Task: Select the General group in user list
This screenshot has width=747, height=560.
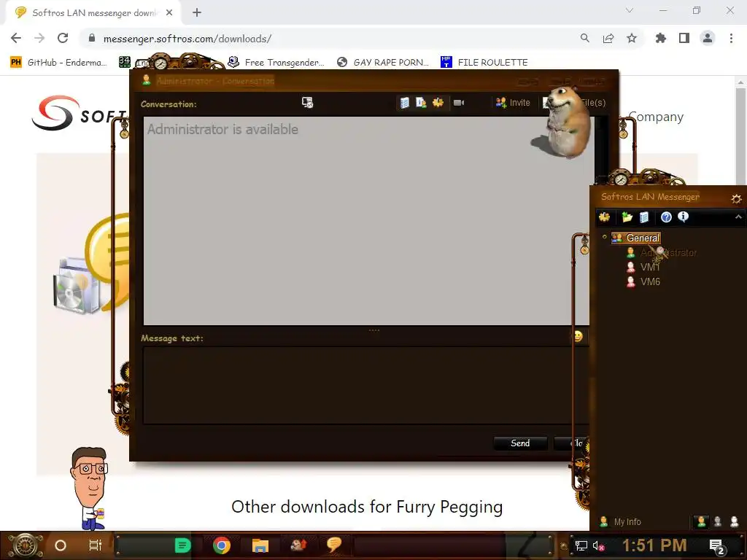Action: 636,238
